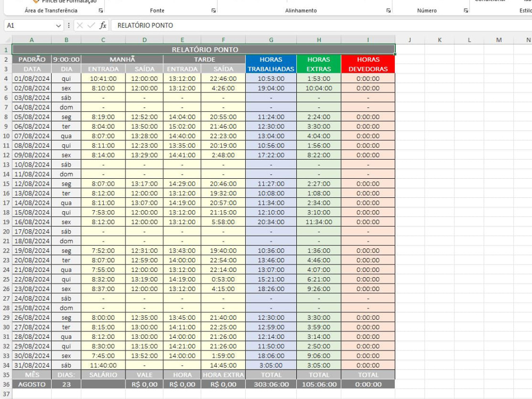Select worked hours 19:04:00
This screenshot has width=532, height=399.
coord(271,88)
